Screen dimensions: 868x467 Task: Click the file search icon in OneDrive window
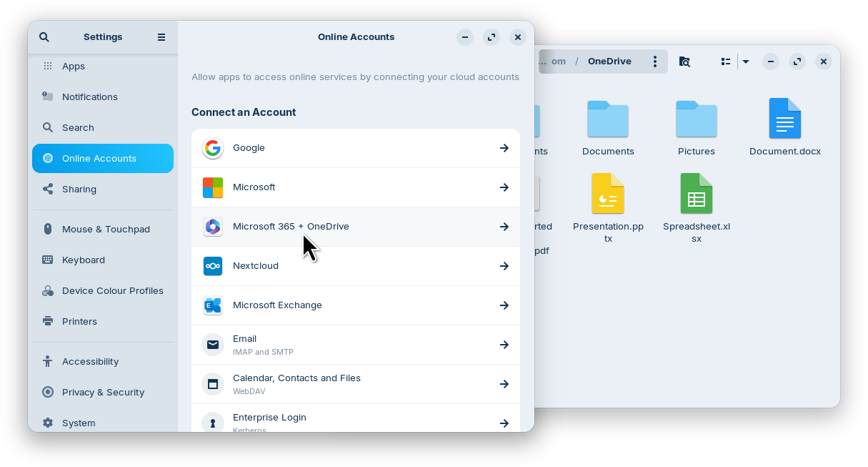coord(684,62)
